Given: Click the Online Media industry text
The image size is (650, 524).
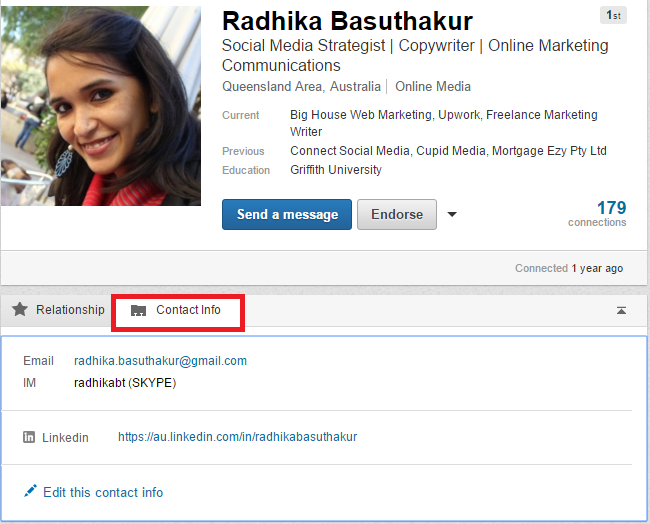Looking at the screenshot, I should click(433, 86).
